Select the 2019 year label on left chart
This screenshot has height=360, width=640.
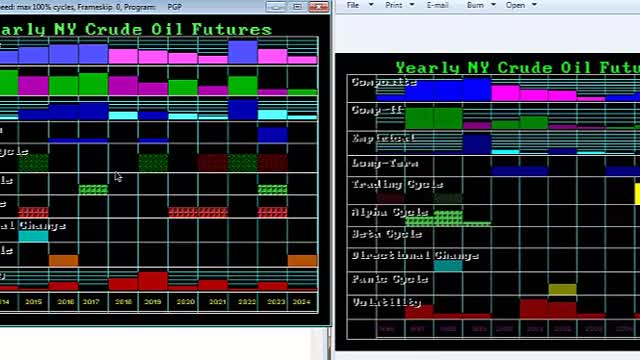(x=153, y=302)
